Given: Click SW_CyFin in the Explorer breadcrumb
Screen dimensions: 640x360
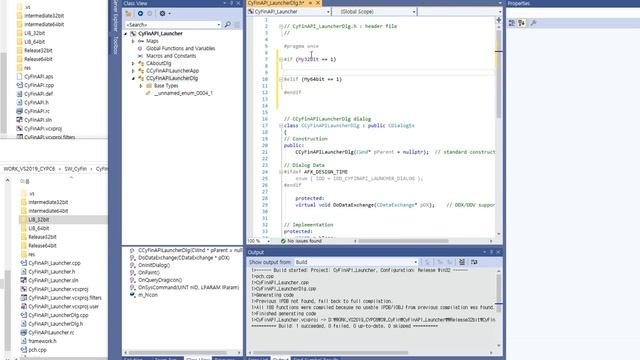Looking at the screenshot, I should click(x=76, y=169).
